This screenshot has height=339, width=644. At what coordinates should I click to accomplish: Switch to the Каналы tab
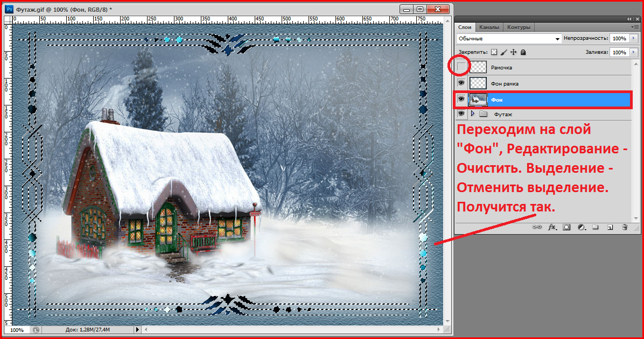489,27
